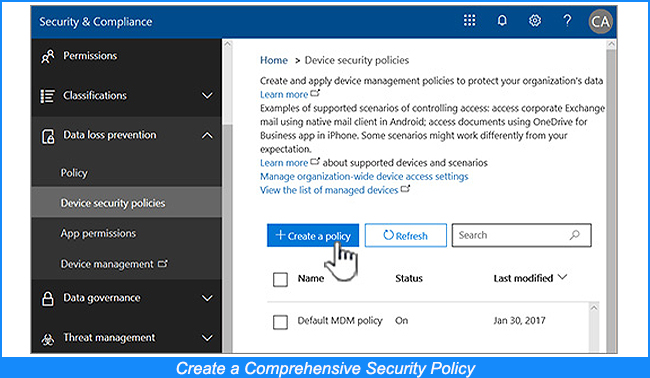Select the Default MDM policy name
The image size is (650, 378).
point(340,321)
